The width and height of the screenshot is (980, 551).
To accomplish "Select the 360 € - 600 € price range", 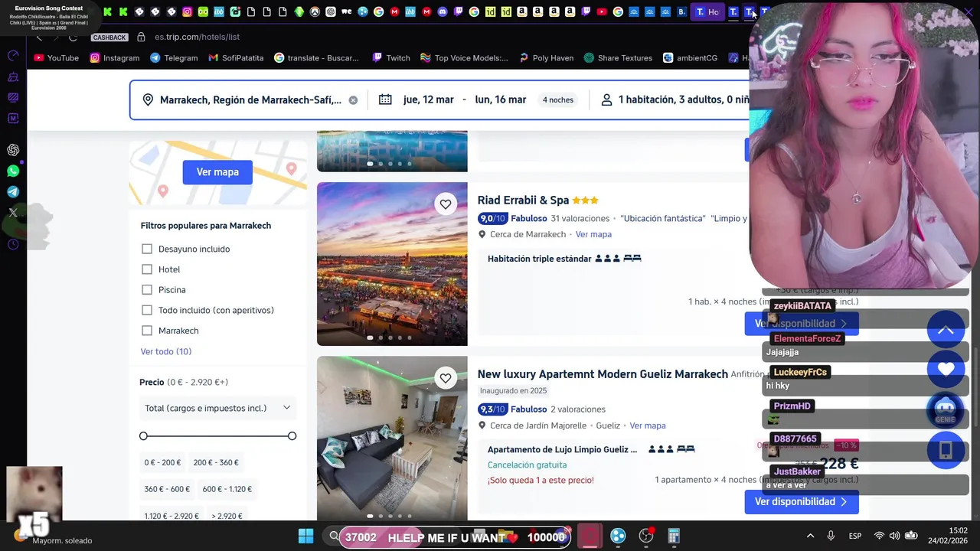I will [167, 489].
